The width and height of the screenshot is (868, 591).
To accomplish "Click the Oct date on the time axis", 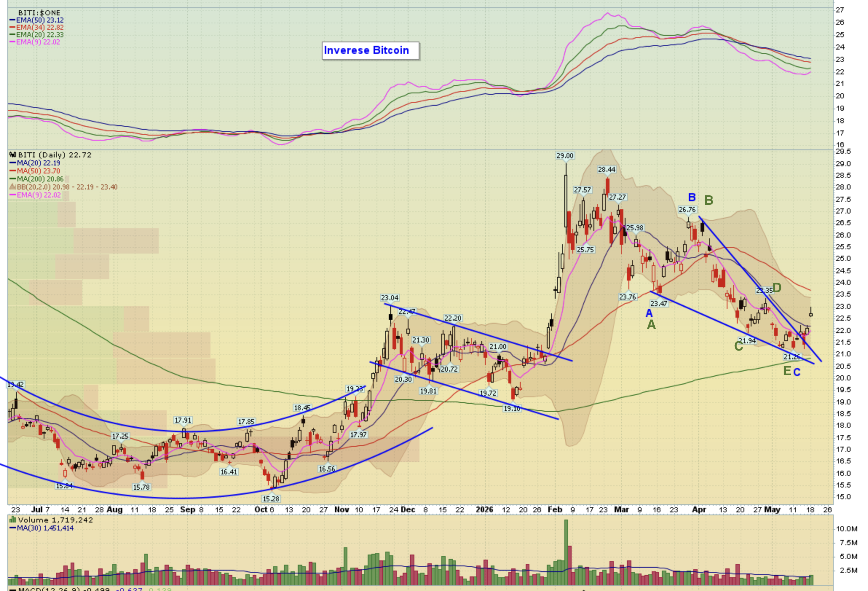I will pos(260,509).
